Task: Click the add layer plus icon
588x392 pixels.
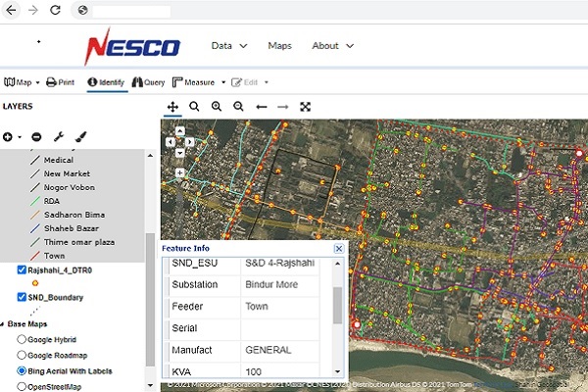Action: pos(8,137)
